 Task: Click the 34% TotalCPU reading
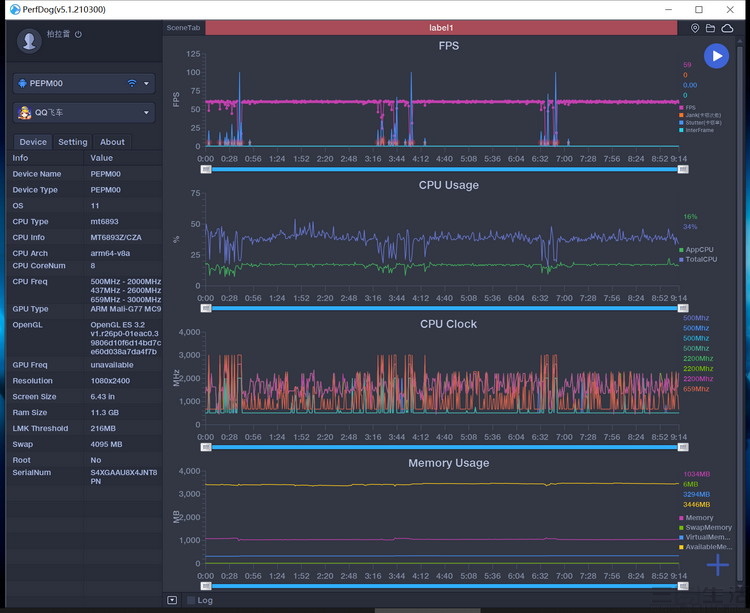[690, 227]
